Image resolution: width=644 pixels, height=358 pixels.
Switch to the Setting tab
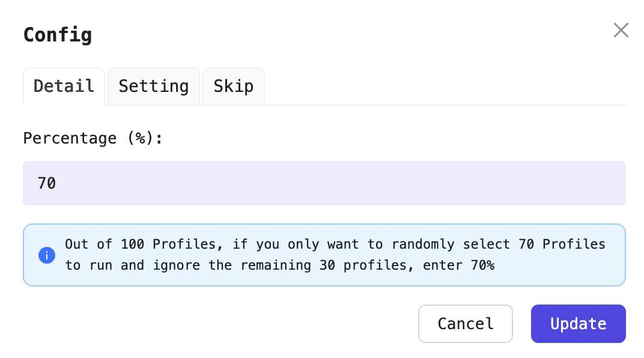point(153,86)
